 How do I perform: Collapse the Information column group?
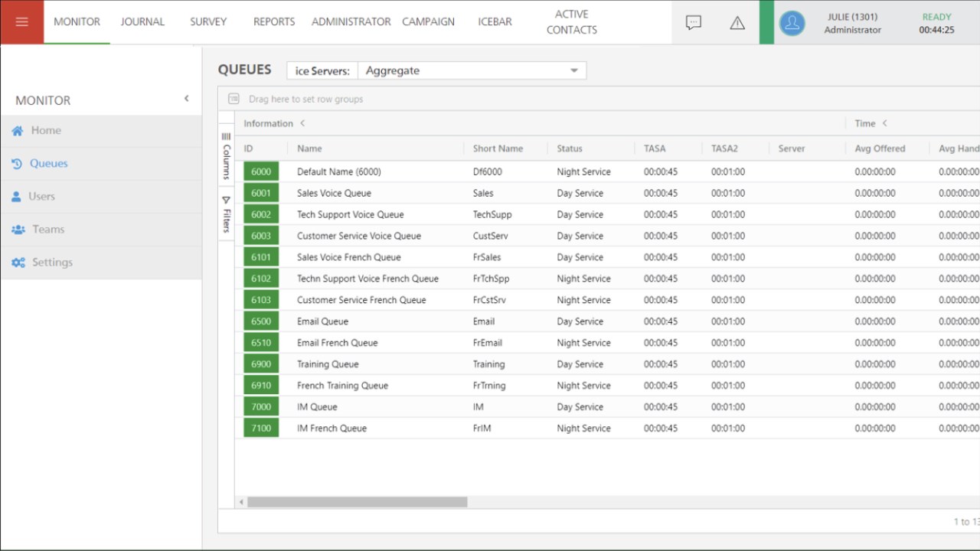click(302, 123)
